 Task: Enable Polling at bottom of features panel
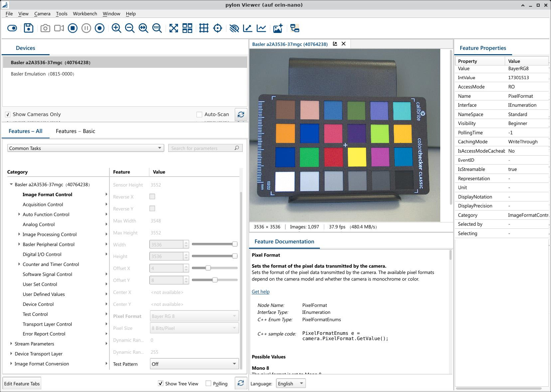(x=208, y=383)
